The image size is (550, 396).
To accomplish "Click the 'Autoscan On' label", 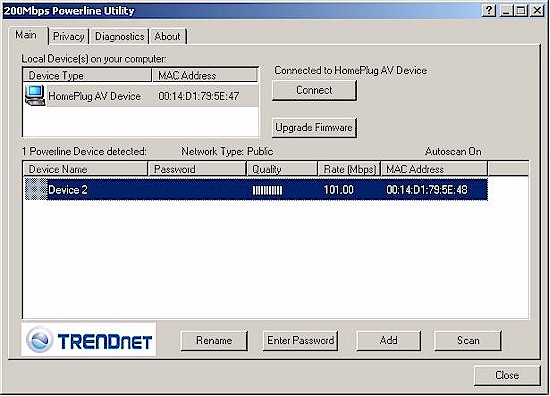I will click(x=453, y=152).
